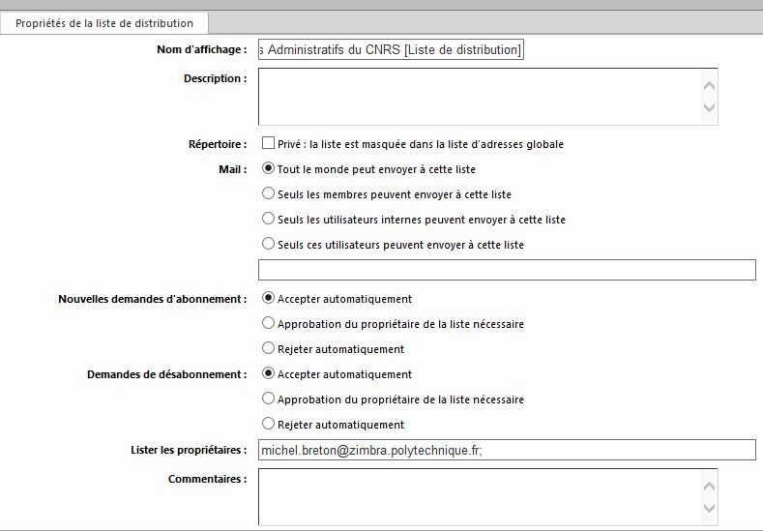
Task: Select Seuls ces utilisateurs peuvent envoyer
Action: [268, 244]
